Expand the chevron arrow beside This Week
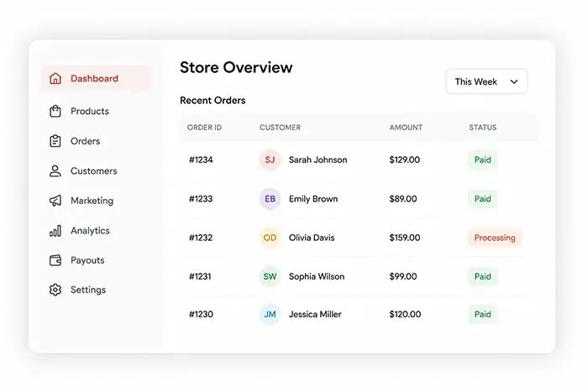The height and width of the screenshot is (392, 588). [514, 81]
